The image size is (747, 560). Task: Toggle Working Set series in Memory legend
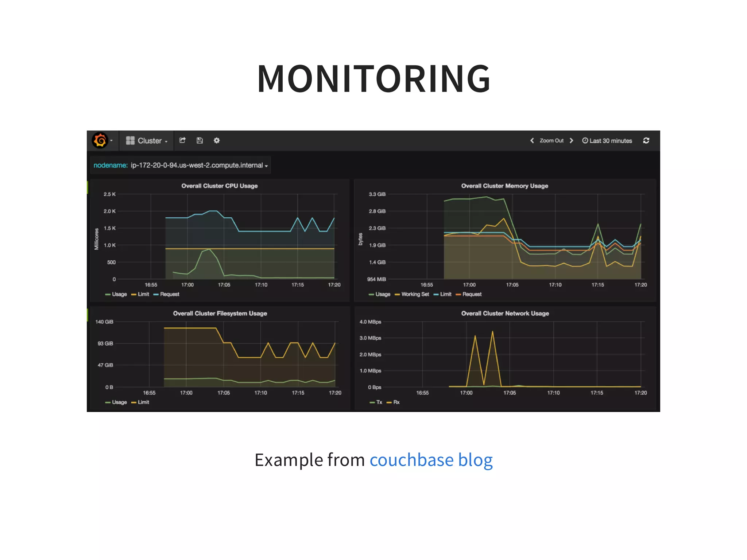(412, 294)
